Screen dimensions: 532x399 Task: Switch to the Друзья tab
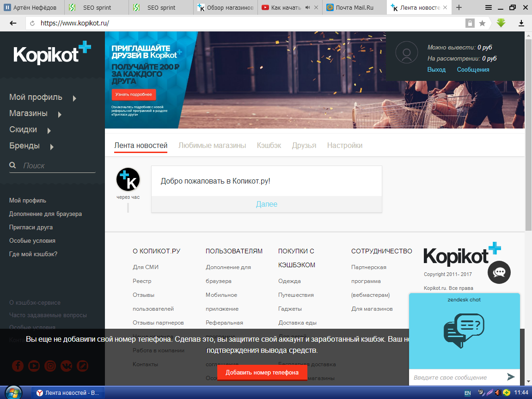pyautogui.click(x=304, y=146)
